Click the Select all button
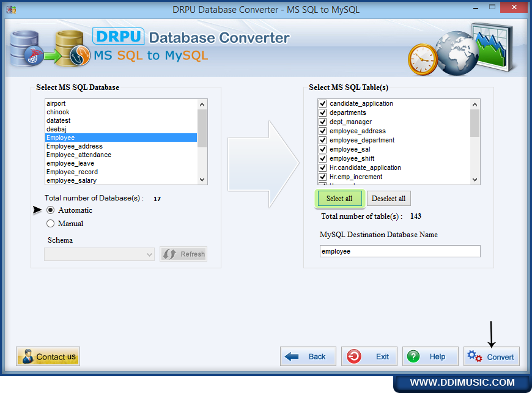Screen dimensions: 532x393 [x=339, y=199]
